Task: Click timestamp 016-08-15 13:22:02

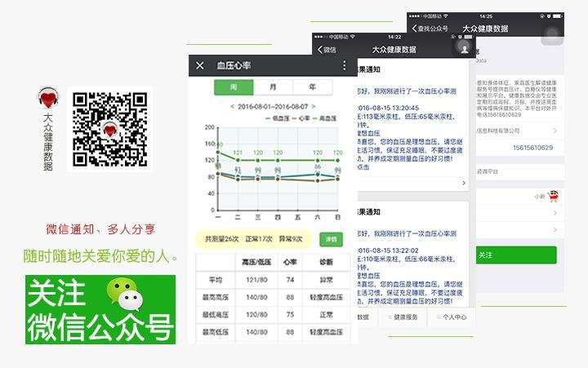Action: click(388, 251)
